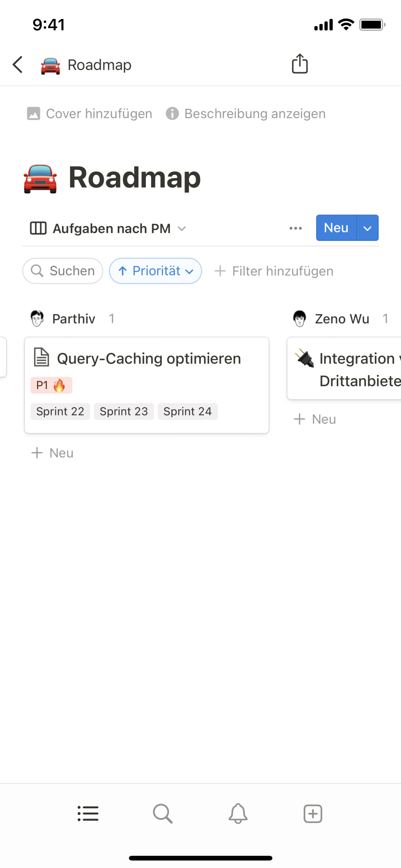Open the three-dot view options menu
Image resolution: width=401 pixels, height=868 pixels.
point(295,228)
